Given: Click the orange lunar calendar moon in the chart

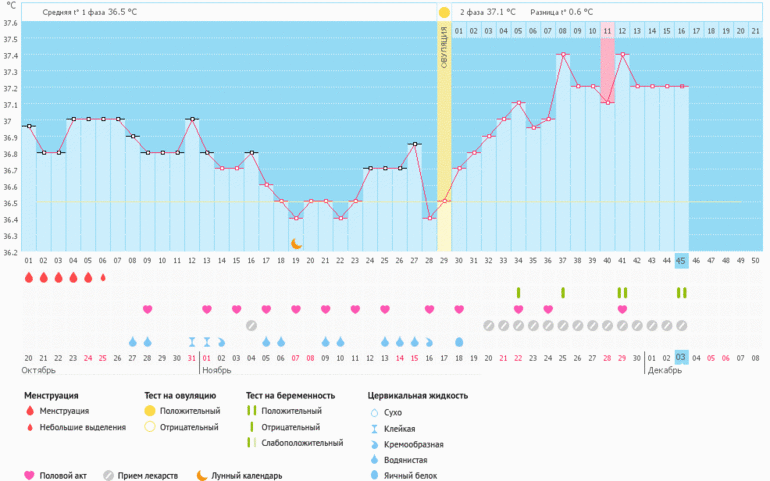Looking at the screenshot, I should pos(296,243).
